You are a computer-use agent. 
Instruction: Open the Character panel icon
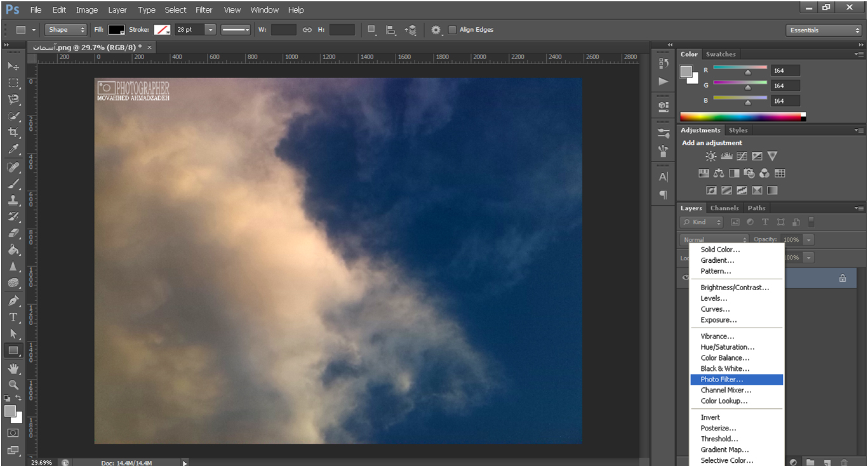tap(664, 177)
